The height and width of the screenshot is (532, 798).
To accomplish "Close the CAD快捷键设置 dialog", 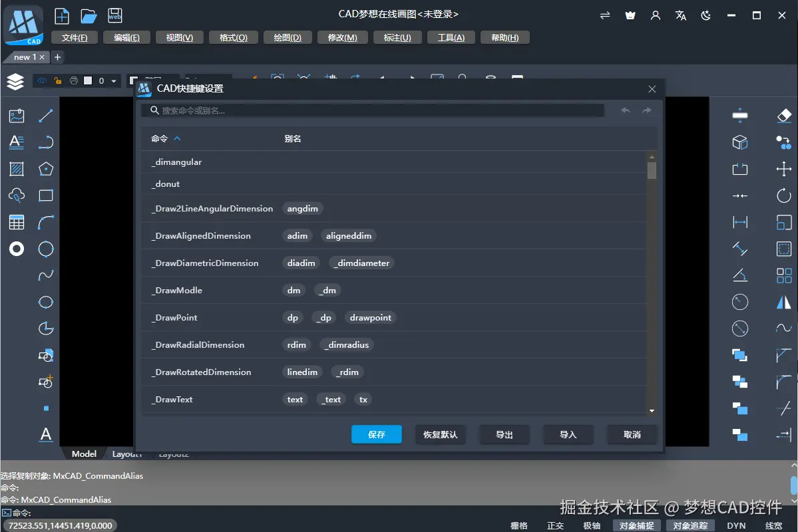I will [652, 89].
